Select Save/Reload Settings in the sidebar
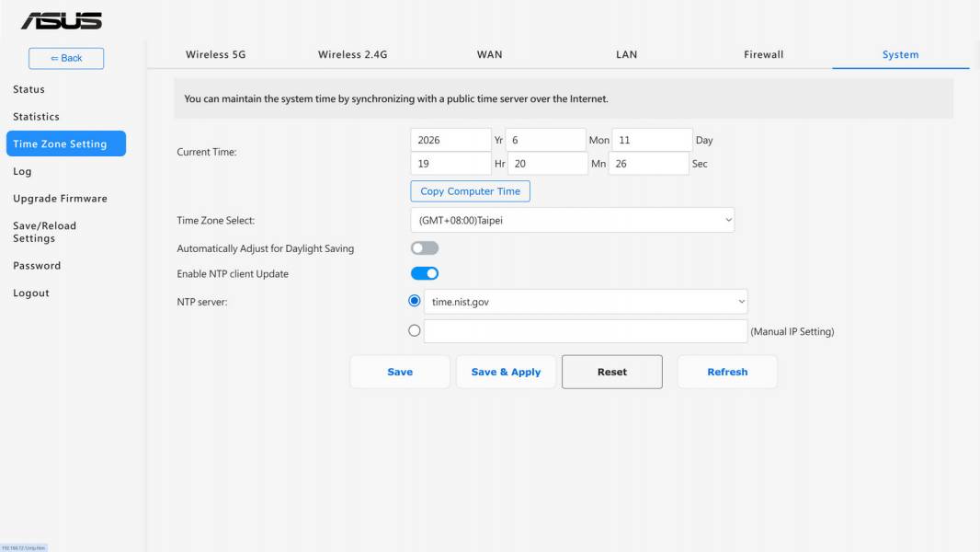The height and width of the screenshot is (552, 980). tap(44, 232)
